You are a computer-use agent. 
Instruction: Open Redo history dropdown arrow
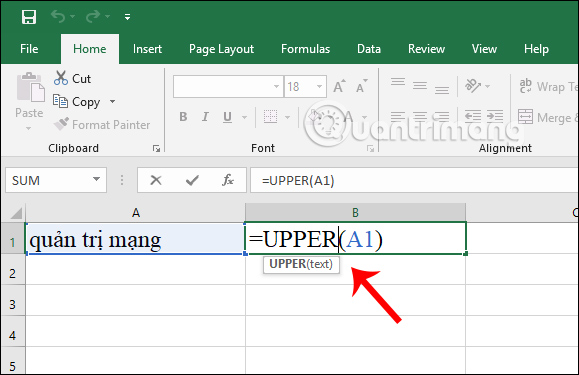[x=107, y=17]
